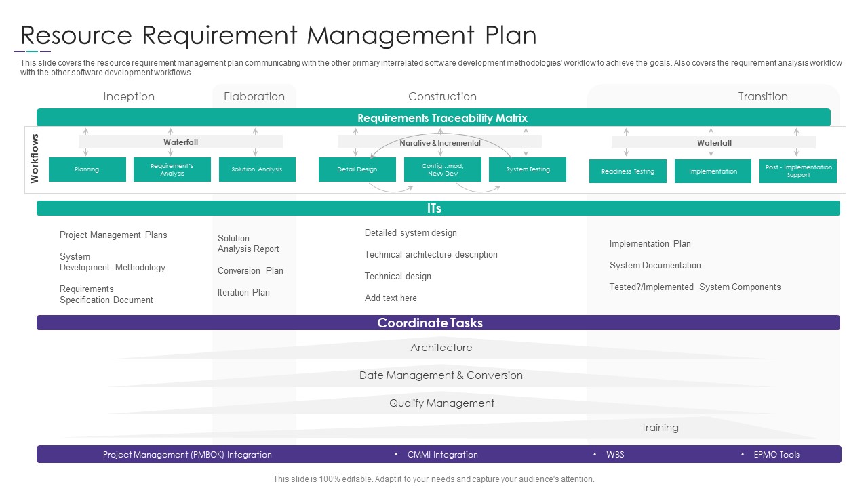Select System Development Methodology text
This screenshot has height=488, width=868.
tap(113, 262)
